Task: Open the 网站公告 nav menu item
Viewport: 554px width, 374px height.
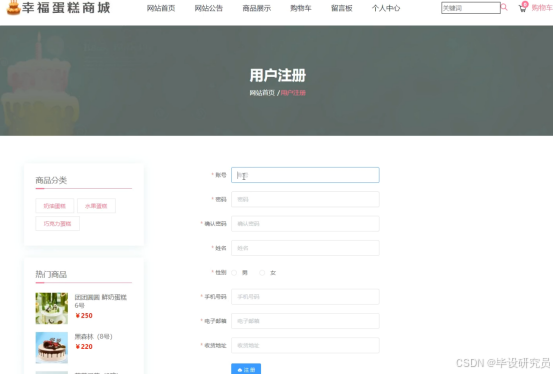Action: (208, 8)
